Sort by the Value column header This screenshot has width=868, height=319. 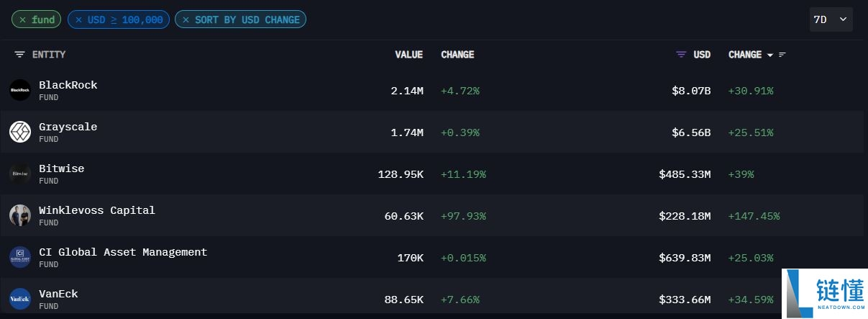pyautogui.click(x=408, y=55)
